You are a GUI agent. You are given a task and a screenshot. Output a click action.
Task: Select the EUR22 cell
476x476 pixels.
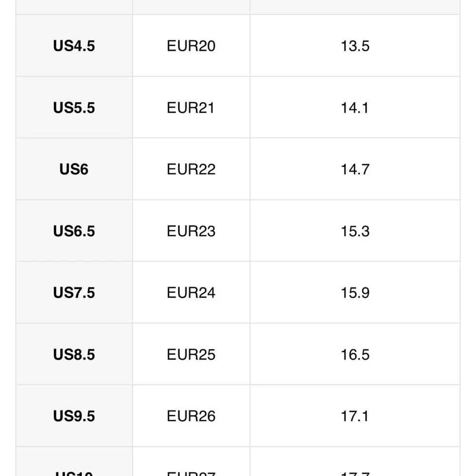coord(191,169)
